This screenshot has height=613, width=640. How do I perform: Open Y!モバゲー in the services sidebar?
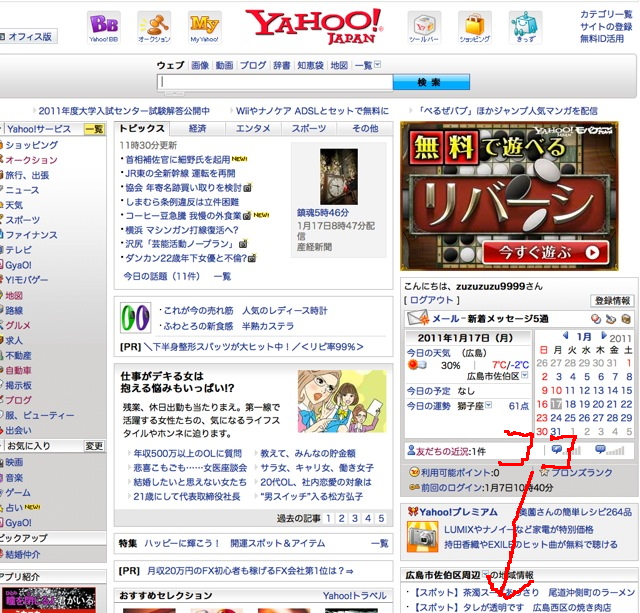27,280
